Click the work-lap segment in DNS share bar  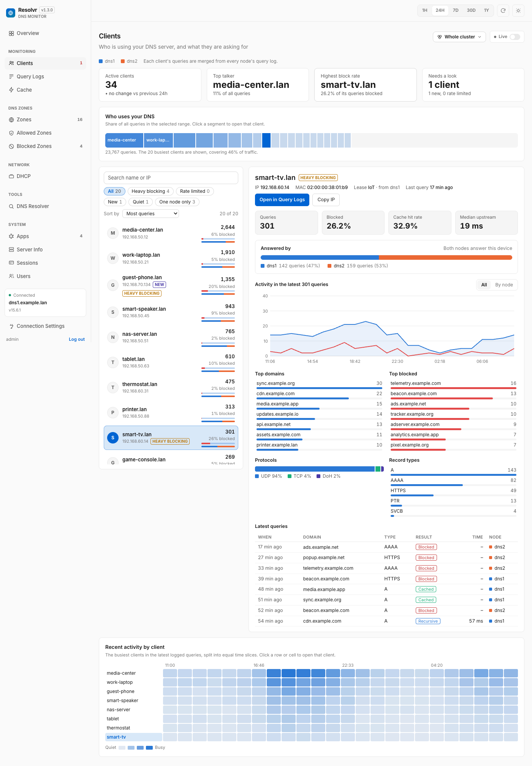158,140
